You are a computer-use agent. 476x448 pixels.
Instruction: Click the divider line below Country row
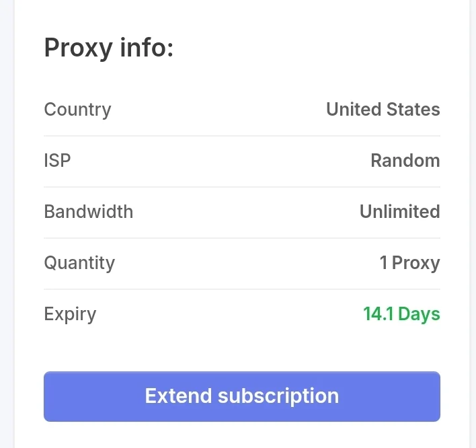pos(242,136)
